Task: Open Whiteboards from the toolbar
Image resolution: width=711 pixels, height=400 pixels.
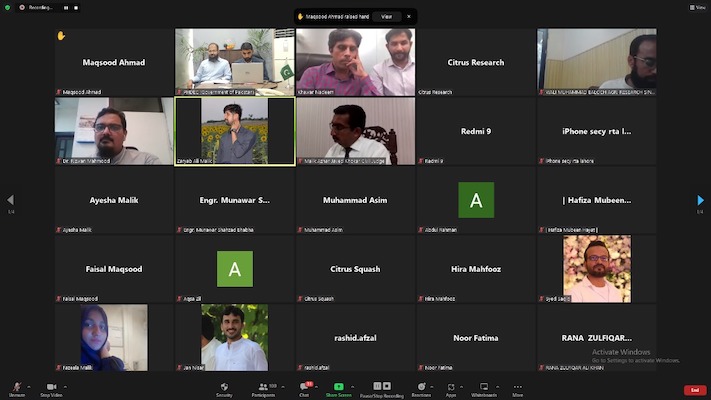Action: pos(484,387)
